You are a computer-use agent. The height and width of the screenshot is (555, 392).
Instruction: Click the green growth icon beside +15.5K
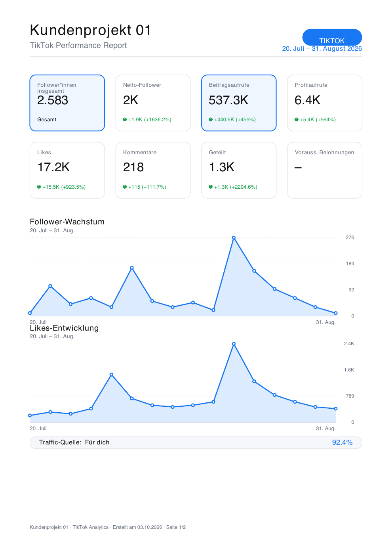39,187
